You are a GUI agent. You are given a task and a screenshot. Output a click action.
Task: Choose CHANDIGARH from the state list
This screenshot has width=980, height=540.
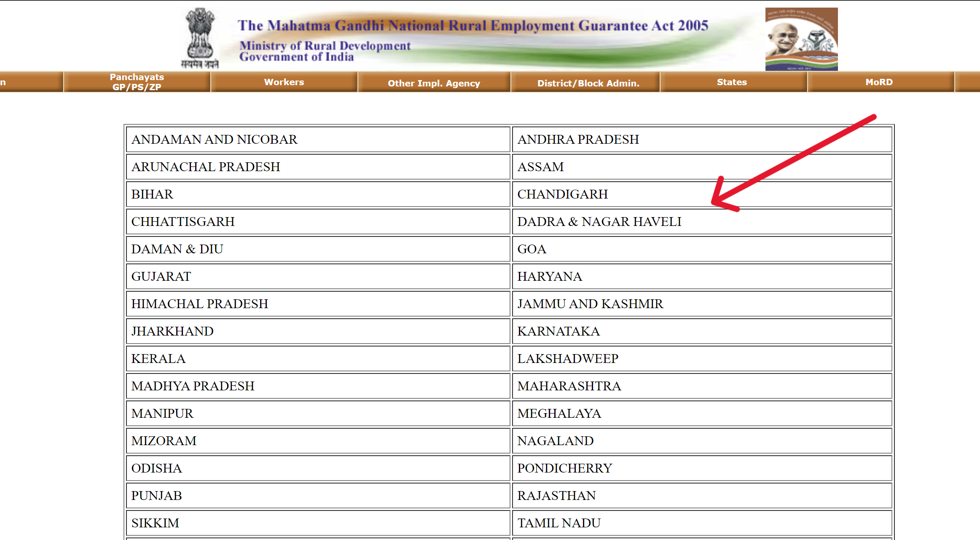[563, 194]
